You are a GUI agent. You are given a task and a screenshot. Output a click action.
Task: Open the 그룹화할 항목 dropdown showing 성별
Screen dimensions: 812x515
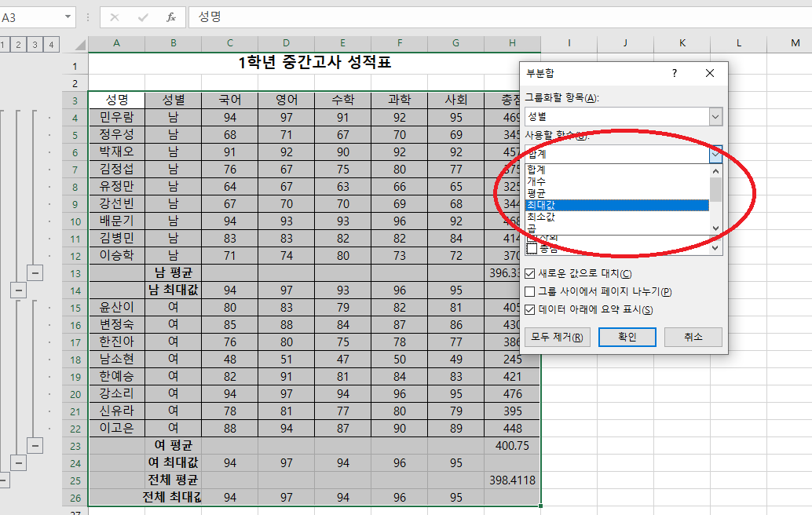coord(715,117)
